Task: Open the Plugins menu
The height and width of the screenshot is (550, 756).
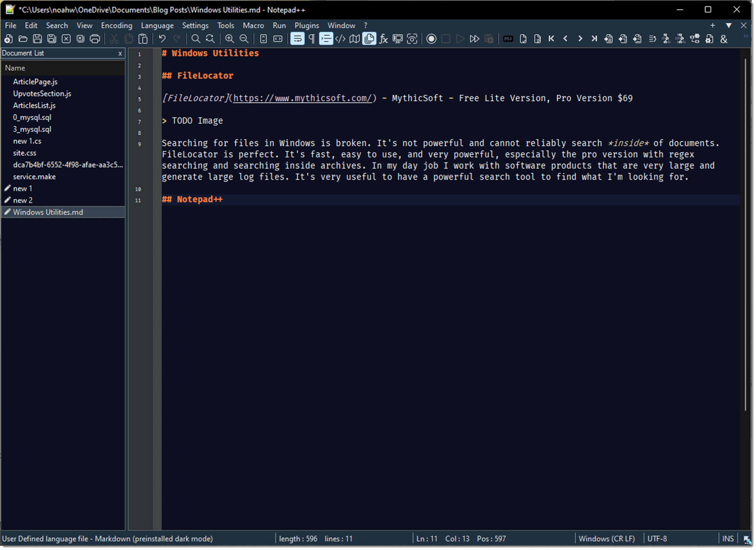Action: [x=307, y=25]
